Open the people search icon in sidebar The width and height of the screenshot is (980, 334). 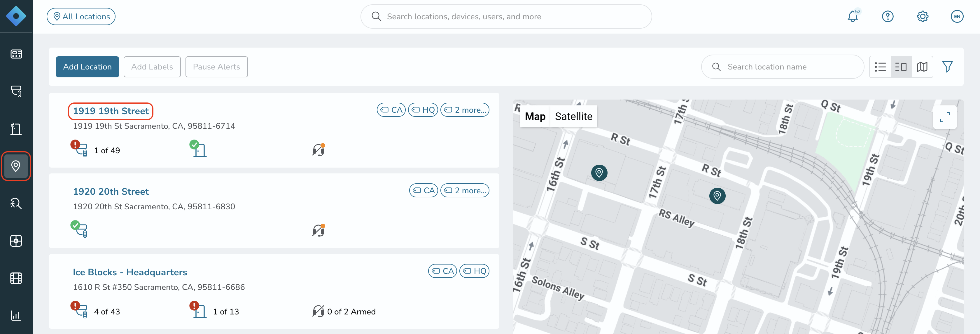[16, 203]
